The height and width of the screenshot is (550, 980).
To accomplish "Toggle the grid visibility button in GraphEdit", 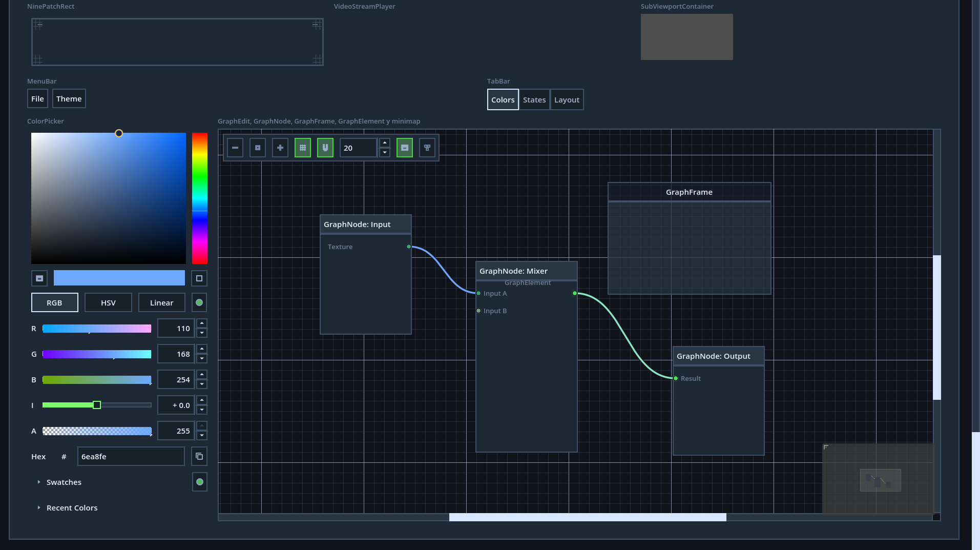I will pos(303,148).
